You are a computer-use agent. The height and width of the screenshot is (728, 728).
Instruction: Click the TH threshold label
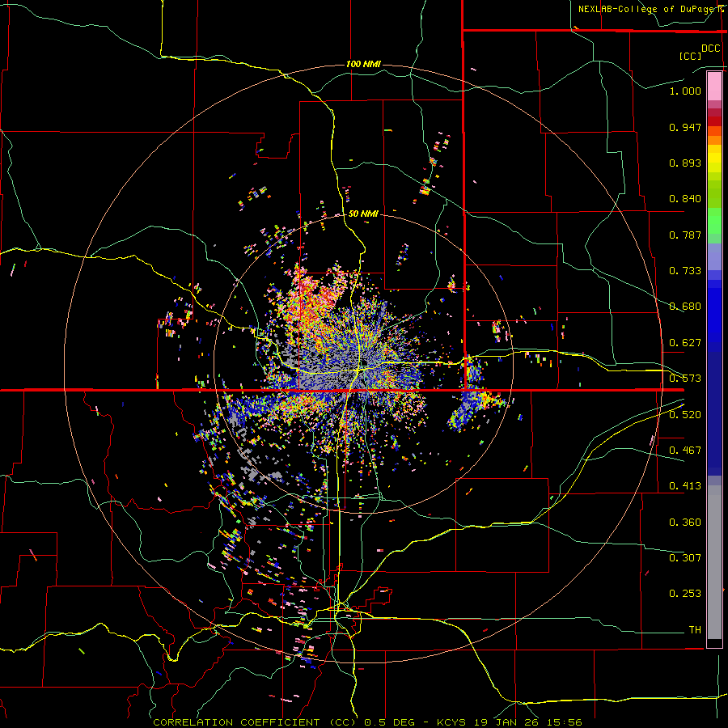[695, 630]
